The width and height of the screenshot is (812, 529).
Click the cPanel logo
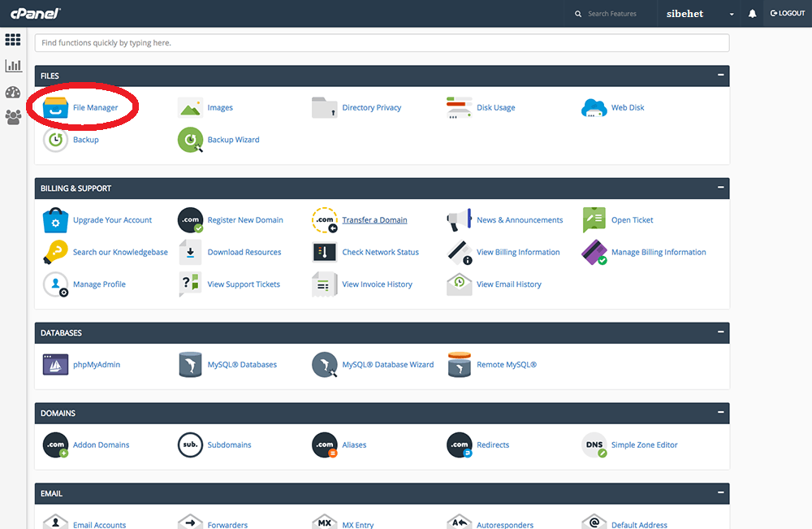[36, 14]
